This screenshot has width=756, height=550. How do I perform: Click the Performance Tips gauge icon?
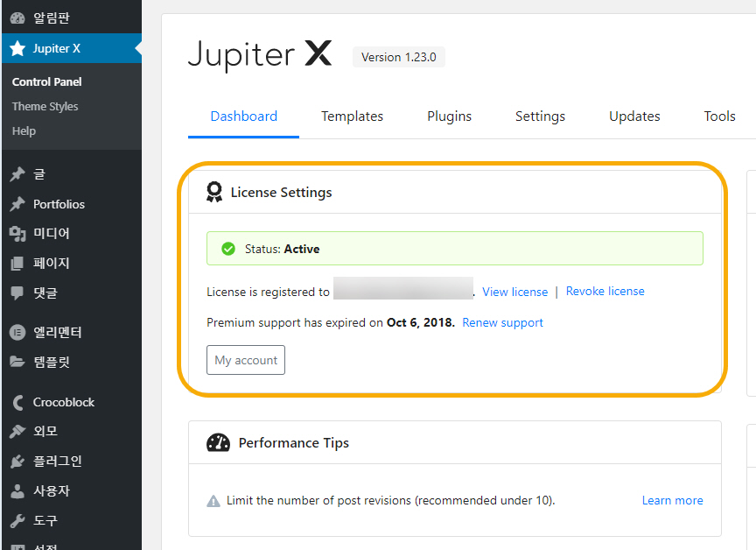[219, 442]
